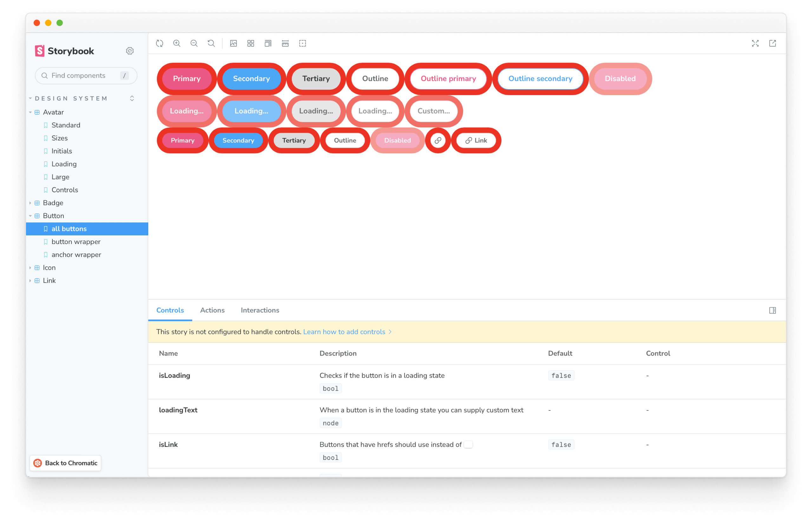812x522 pixels.
Task: Select the Actions tab in controls panel
Action: point(212,310)
